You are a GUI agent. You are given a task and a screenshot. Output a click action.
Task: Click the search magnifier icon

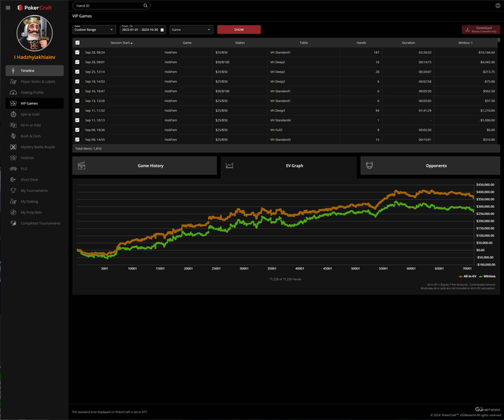coord(145,6)
